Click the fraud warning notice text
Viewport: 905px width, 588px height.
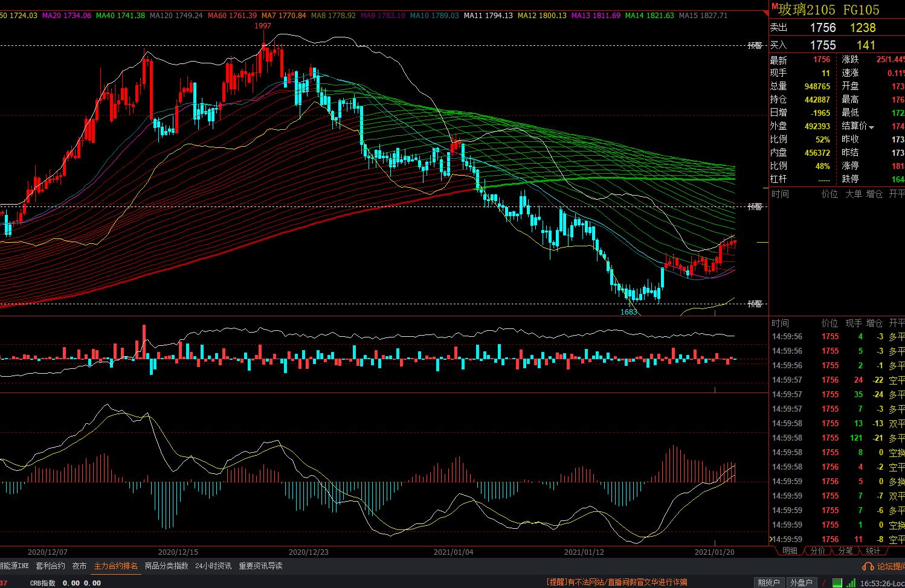[617, 583]
